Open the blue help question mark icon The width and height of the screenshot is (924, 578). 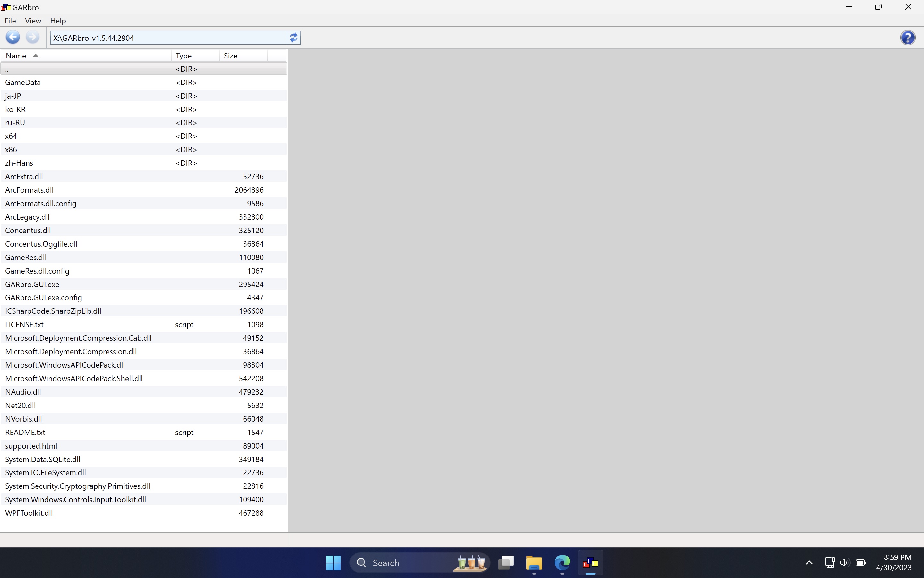point(908,38)
